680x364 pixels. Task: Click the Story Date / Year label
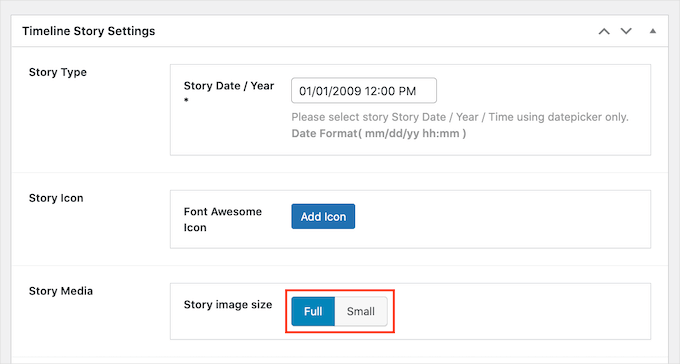(x=229, y=93)
